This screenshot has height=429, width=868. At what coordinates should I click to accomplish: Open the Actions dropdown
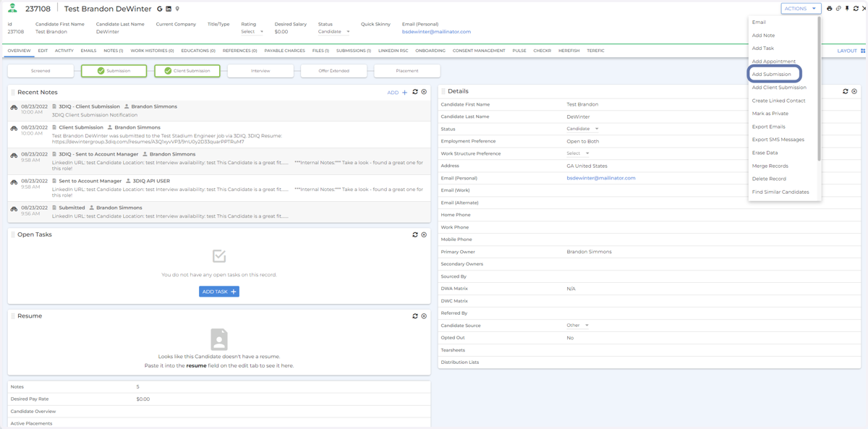pyautogui.click(x=801, y=9)
